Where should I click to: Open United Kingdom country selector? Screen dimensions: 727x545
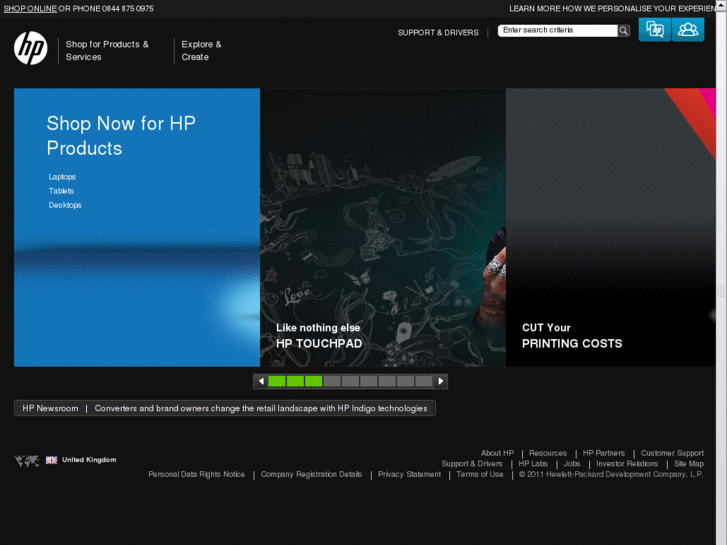click(89, 460)
